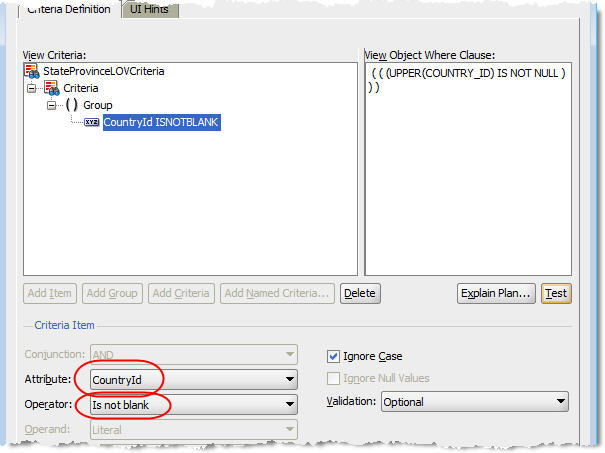Toggle the Ignore Case checkbox
Image resolution: width=605 pixels, height=453 pixels.
[334, 356]
